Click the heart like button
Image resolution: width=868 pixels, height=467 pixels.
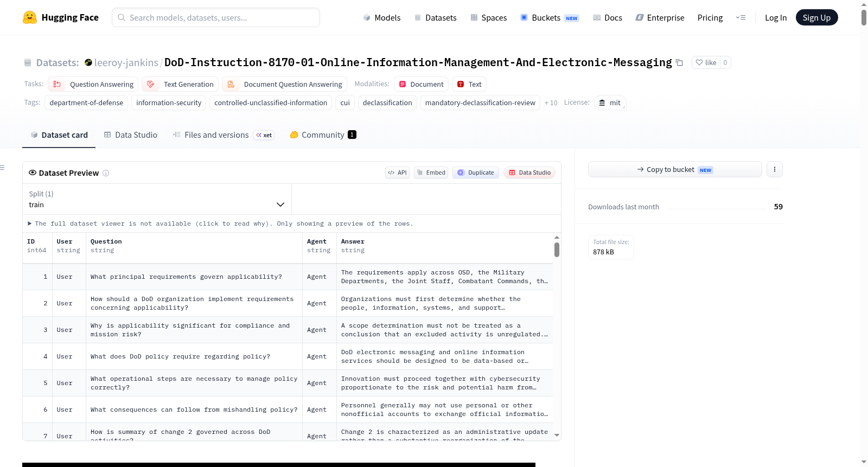[x=706, y=62]
